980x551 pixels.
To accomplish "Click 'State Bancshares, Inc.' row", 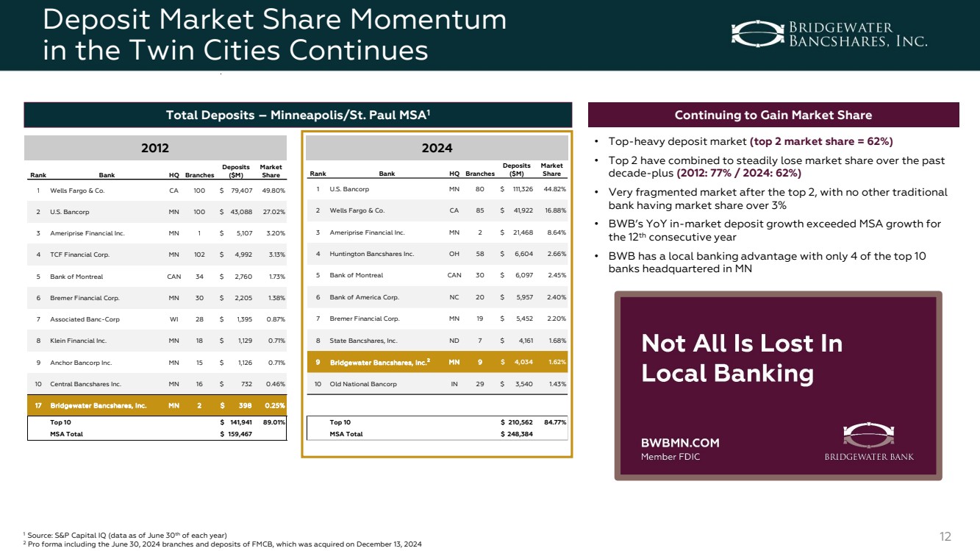I will (437, 341).
